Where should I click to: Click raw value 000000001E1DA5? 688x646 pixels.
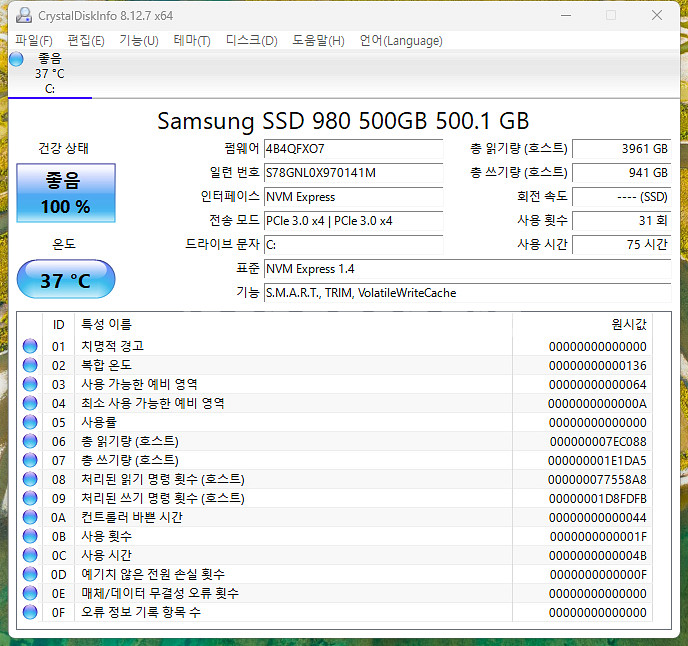coord(597,460)
